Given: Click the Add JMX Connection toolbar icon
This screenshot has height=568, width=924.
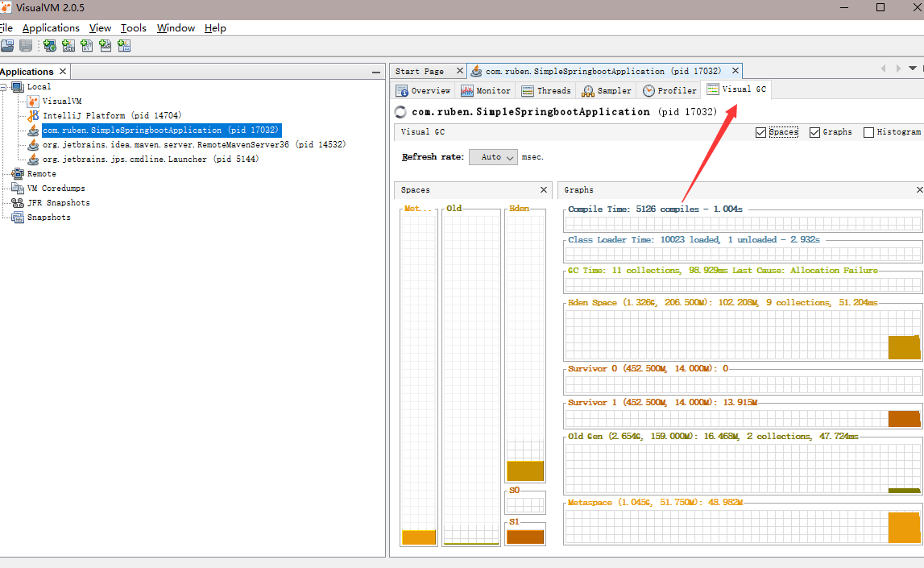Looking at the screenshot, I should (68, 47).
